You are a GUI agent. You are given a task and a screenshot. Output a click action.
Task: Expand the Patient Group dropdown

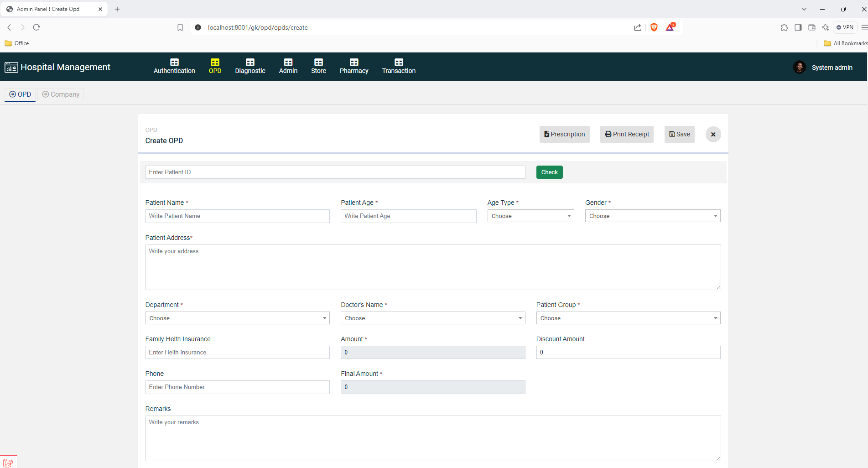click(628, 318)
